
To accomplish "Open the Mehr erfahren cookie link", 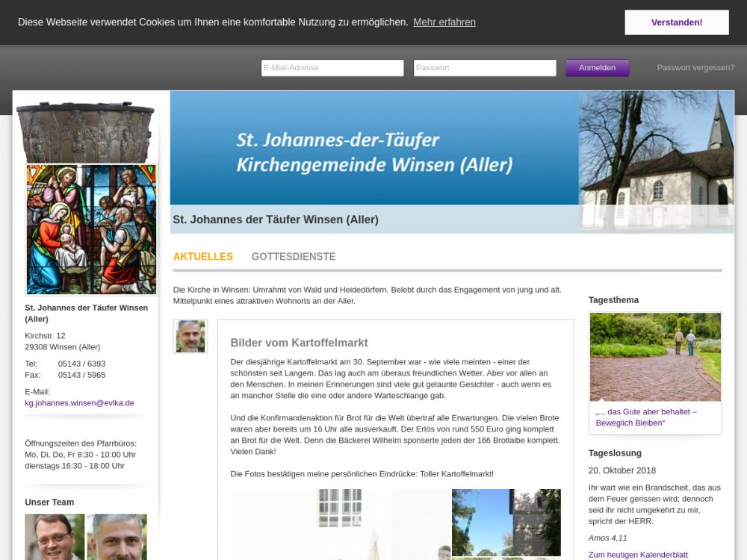I will pyautogui.click(x=444, y=22).
